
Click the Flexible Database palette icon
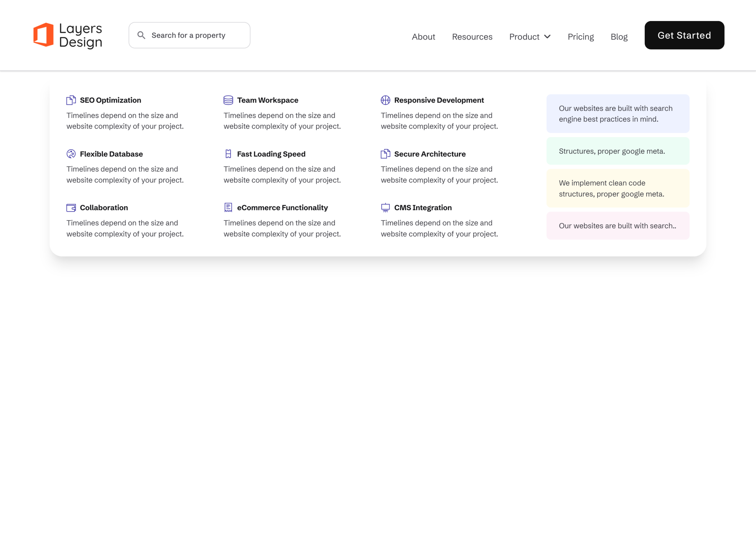(71, 154)
